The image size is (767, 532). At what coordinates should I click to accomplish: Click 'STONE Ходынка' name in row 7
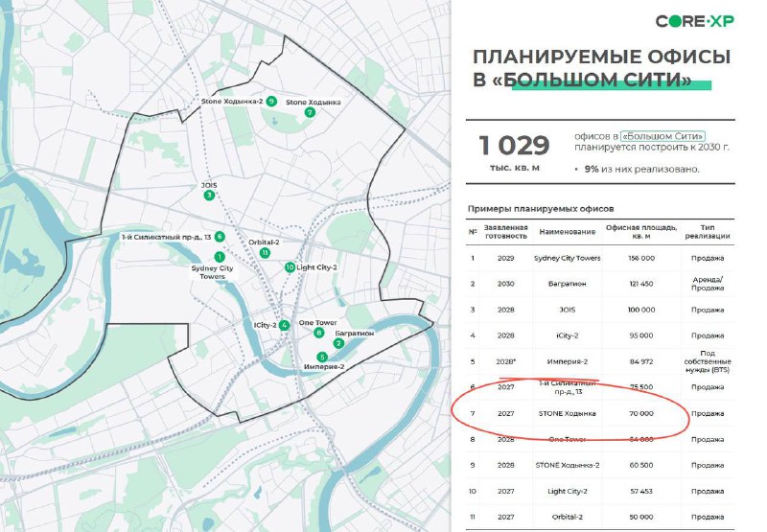pyautogui.click(x=567, y=414)
